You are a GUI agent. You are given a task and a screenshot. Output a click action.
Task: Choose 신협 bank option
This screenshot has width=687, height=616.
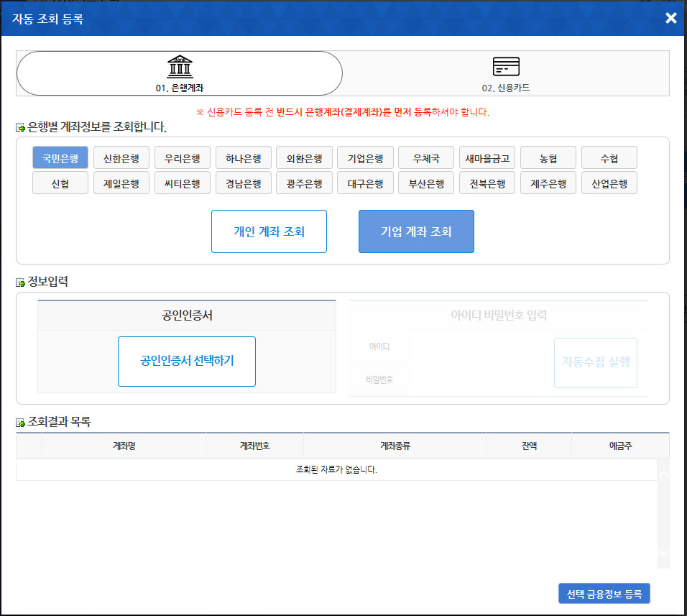coord(60,183)
